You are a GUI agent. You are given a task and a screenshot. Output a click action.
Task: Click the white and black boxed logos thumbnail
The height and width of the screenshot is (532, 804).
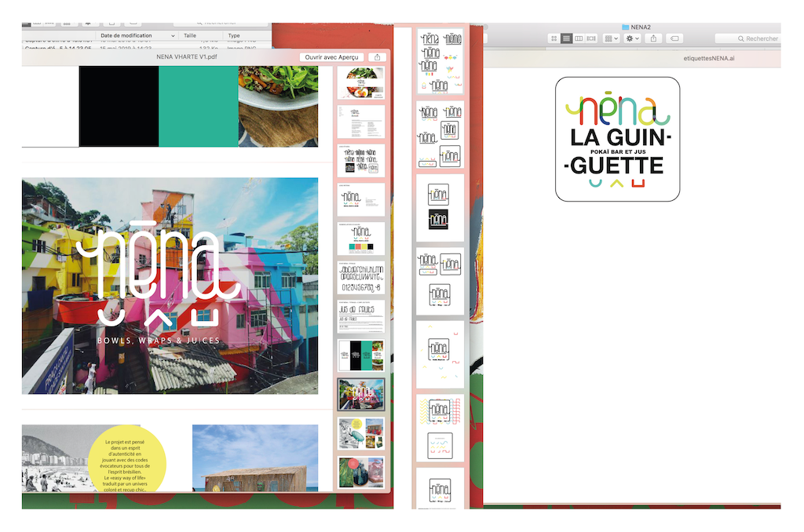(x=440, y=208)
